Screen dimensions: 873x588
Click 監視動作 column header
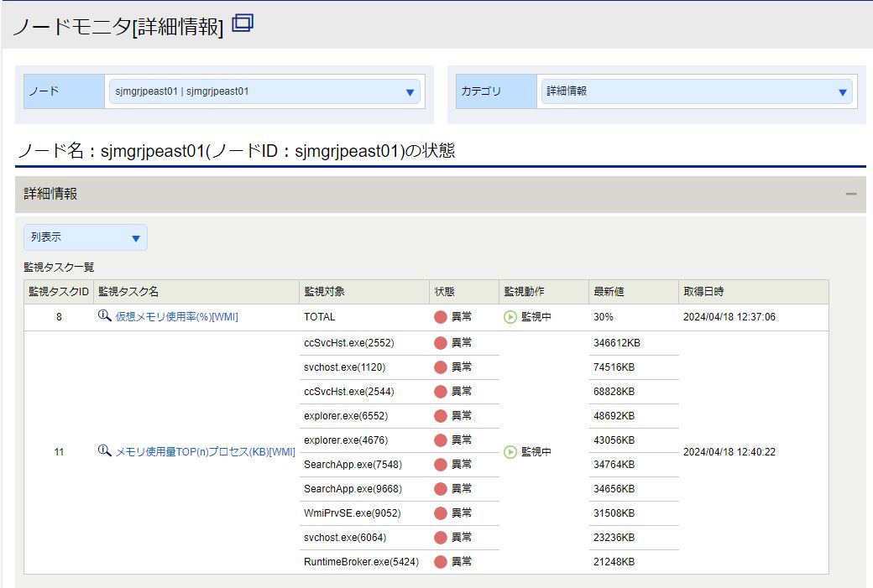tap(543, 292)
